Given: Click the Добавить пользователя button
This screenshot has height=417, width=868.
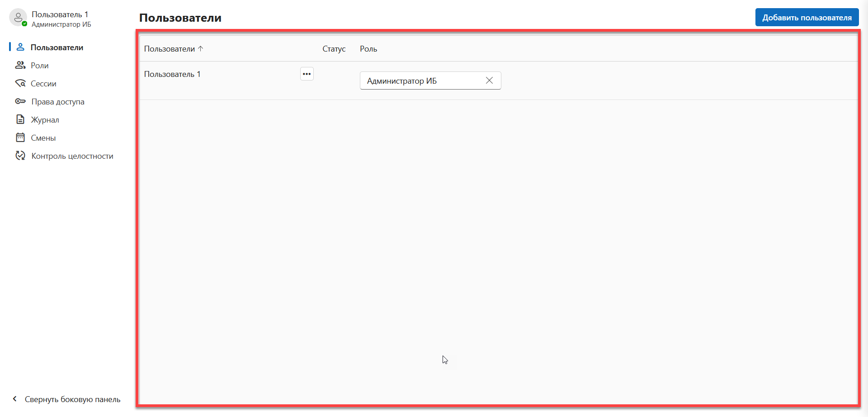Looking at the screenshot, I should (807, 17).
